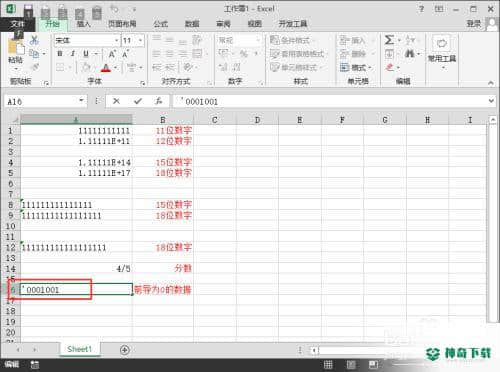Click the 文件 File button
Screen dimensions: 500x372
point(17,24)
